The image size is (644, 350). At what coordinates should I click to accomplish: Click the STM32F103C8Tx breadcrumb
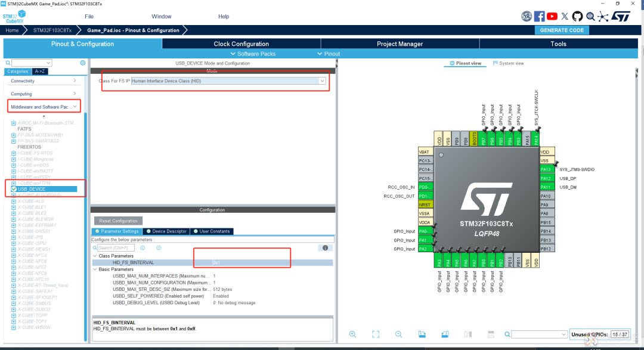pyautogui.click(x=52, y=30)
